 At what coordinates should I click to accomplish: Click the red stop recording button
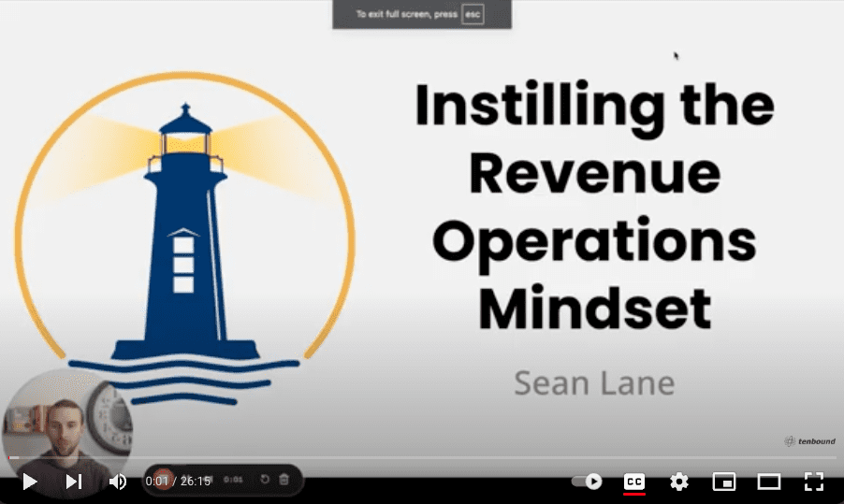164,480
